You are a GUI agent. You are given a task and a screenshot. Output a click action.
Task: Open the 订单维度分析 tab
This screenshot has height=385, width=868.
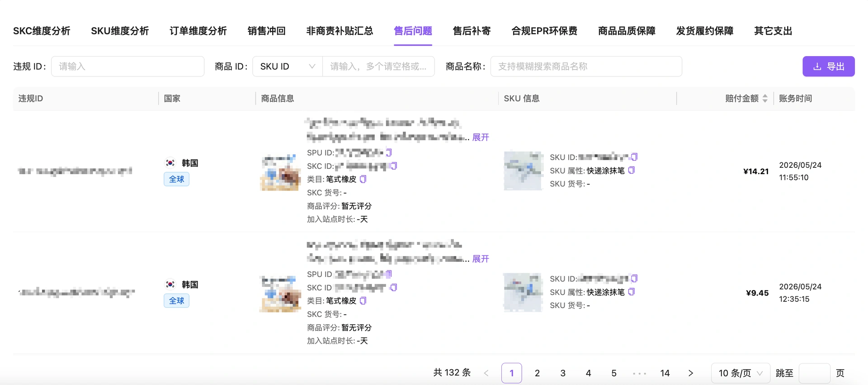198,31
